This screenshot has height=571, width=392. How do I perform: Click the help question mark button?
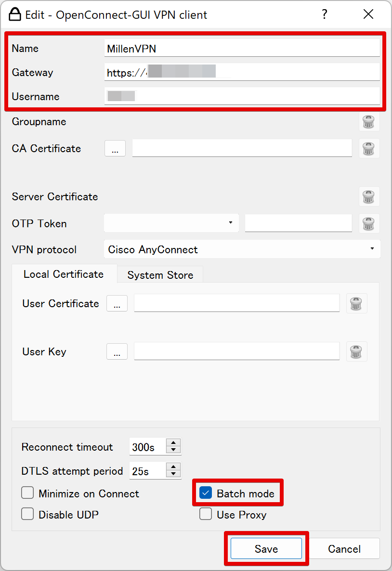click(325, 14)
